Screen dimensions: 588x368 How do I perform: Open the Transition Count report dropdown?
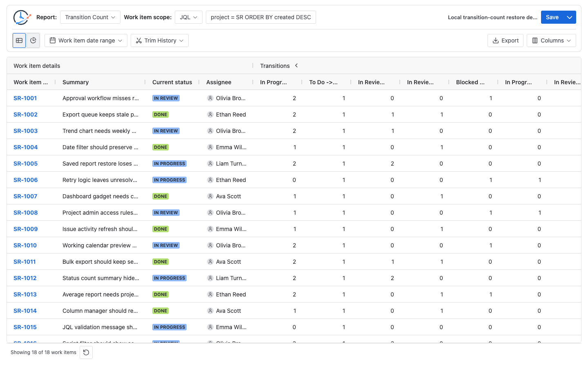tap(90, 17)
